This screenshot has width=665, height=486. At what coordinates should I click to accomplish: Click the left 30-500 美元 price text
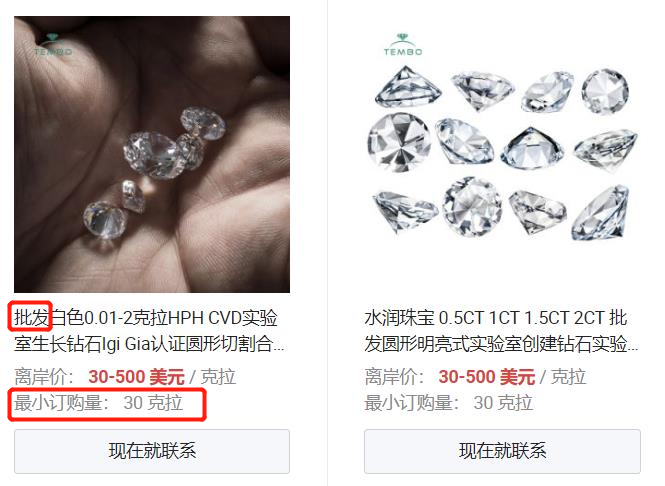(x=136, y=377)
